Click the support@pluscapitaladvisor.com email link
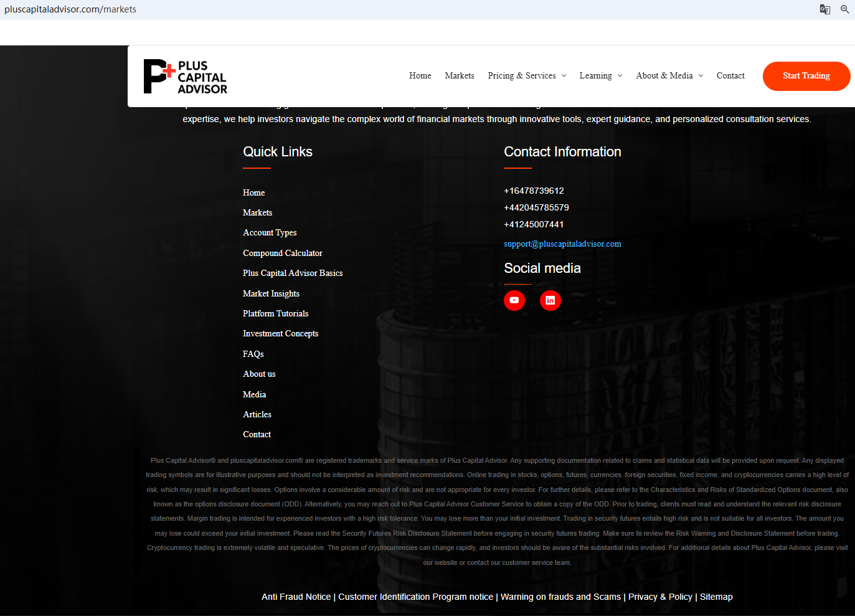 (562, 244)
